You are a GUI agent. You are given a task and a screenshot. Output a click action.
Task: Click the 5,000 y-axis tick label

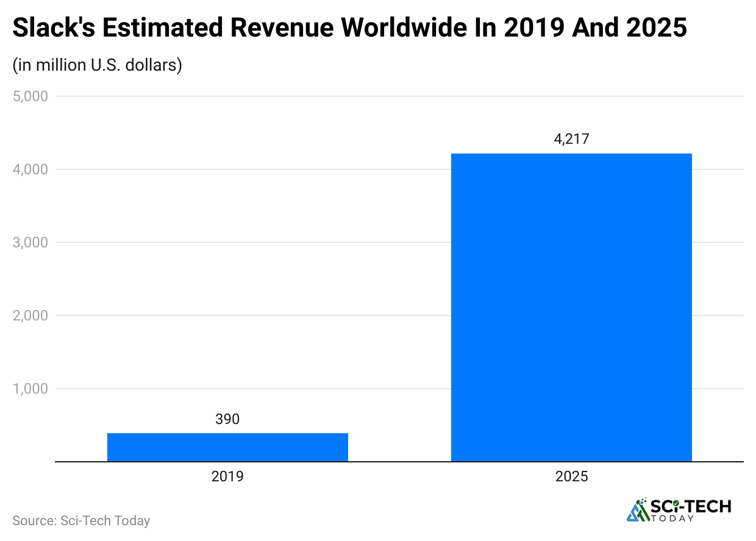[x=30, y=96]
